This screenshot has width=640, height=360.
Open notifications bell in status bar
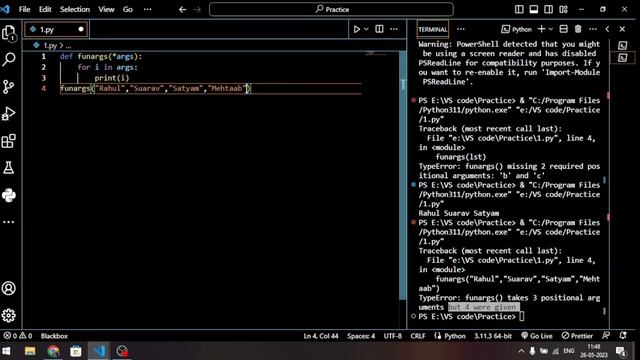[623, 336]
